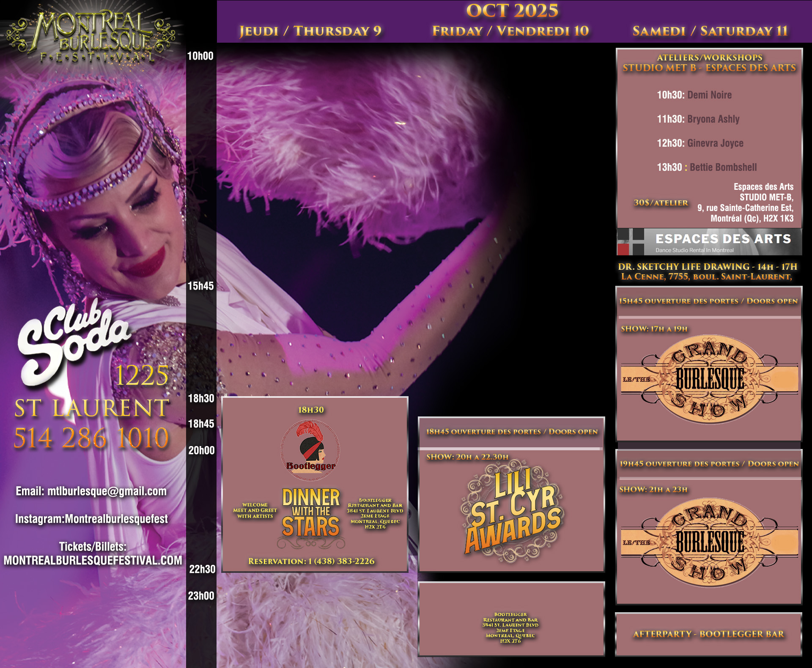Open the Espaces des Arts studio rental banner title
The height and width of the screenshot is (668, 812).
coord(723,239)
